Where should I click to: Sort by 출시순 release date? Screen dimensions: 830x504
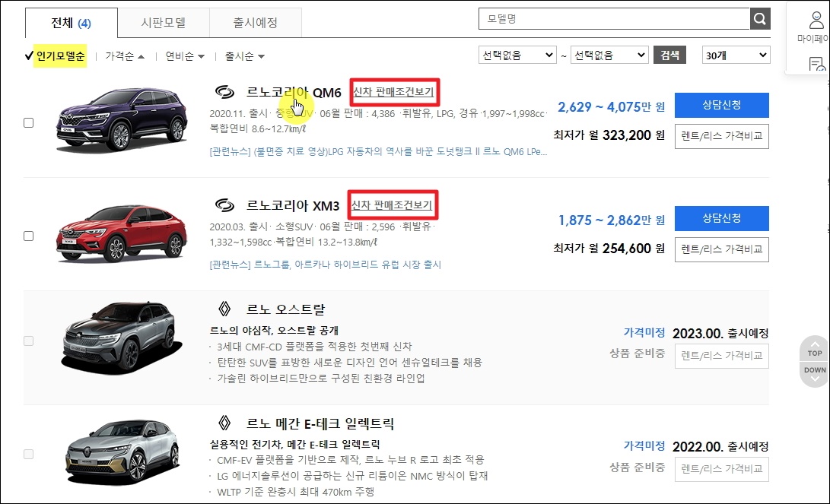[x=244, y=56]
